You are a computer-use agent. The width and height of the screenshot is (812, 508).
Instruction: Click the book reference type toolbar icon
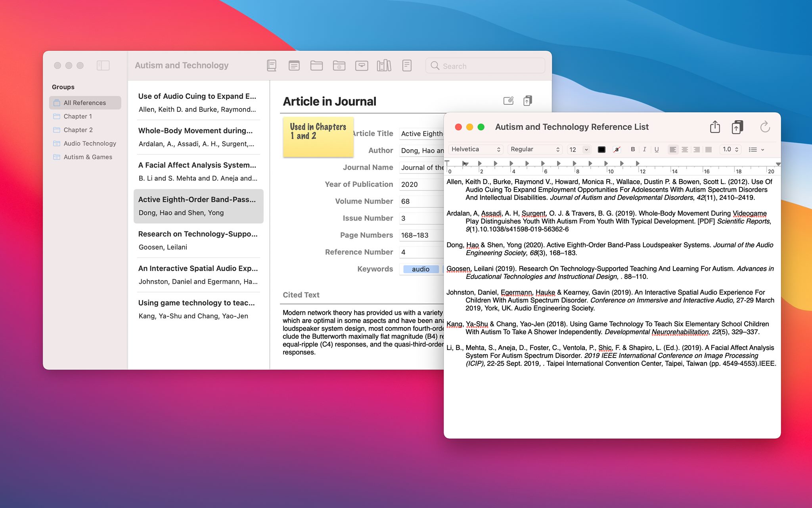[272, 65]
